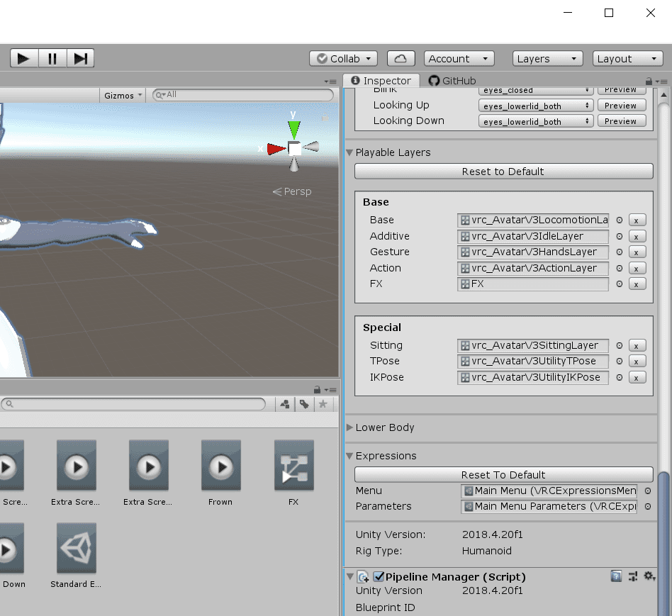The width and height of the screenshot is (672, 616).
Task: Open the Collab dropdown
Action: [x=343, y=59]
